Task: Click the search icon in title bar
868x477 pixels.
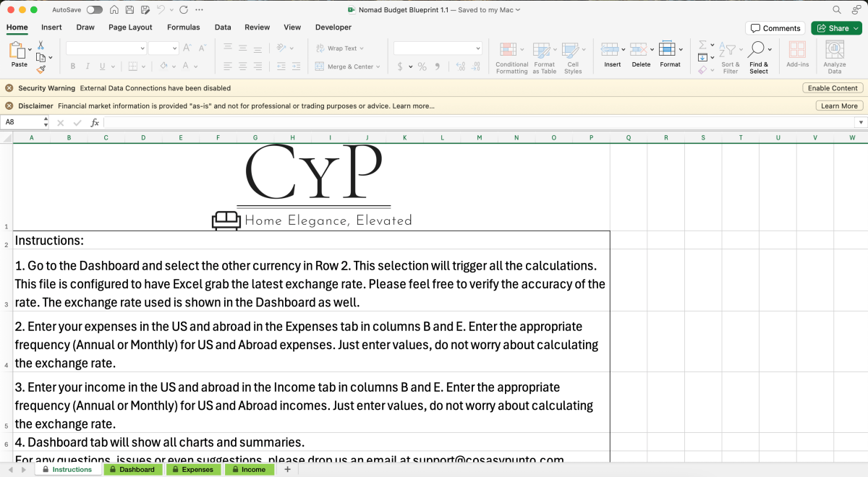Action: [837, 10]
